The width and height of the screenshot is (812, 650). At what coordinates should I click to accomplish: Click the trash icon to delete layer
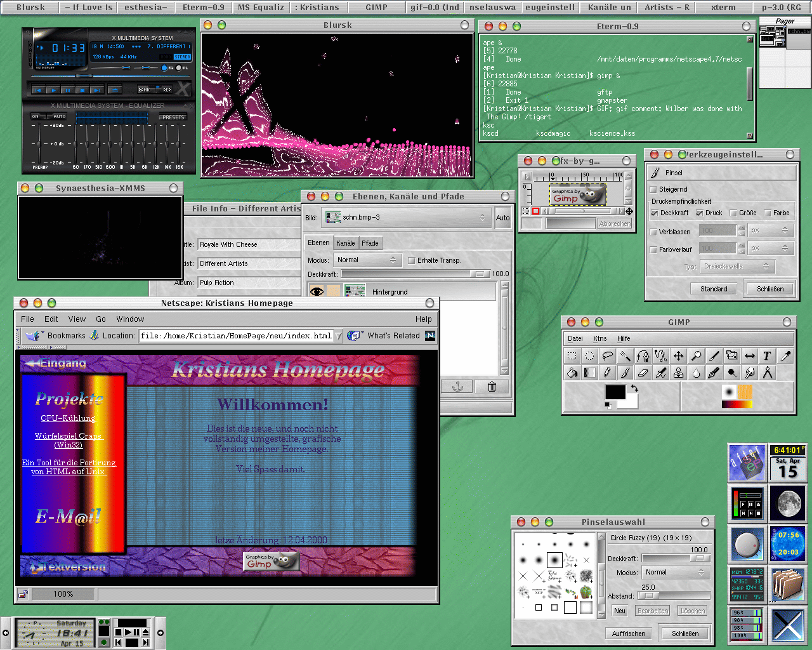(492, 387)
